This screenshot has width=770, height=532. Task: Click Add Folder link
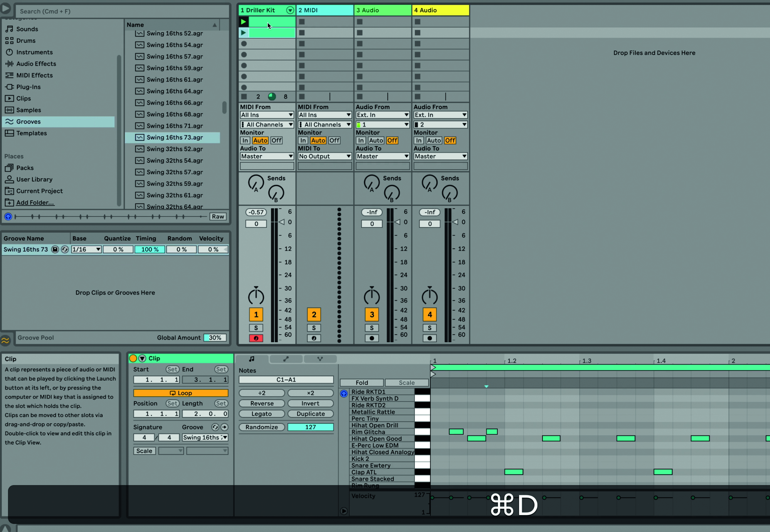pos(35,203)
